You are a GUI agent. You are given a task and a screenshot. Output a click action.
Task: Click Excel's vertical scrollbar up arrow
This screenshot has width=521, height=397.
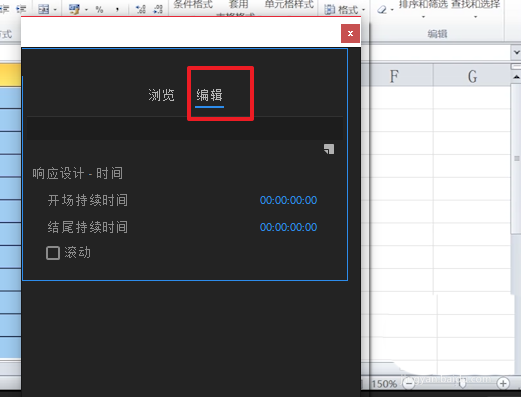tap(516, 77)
